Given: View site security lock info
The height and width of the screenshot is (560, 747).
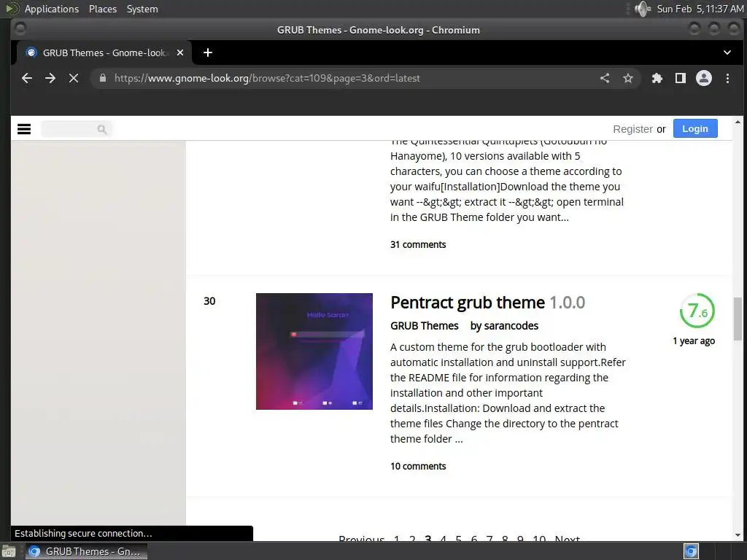Looking at the screenshot, I should point(102,78).
